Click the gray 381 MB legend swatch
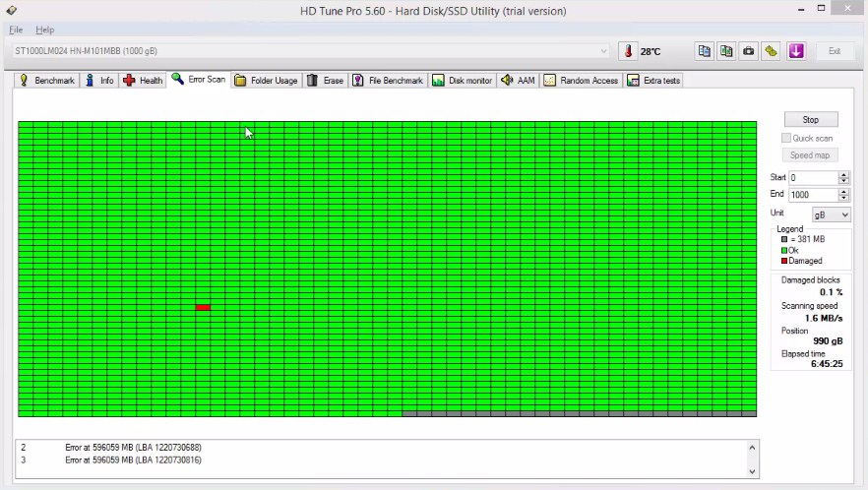The width and height of the screenshot is (868, 490). coord(784,239)
